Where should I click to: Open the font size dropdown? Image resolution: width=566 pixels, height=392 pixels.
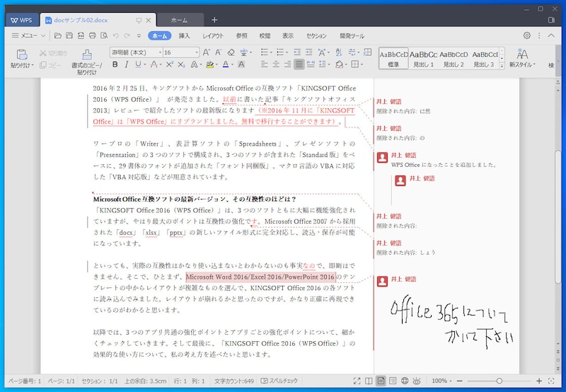point(195,52)
